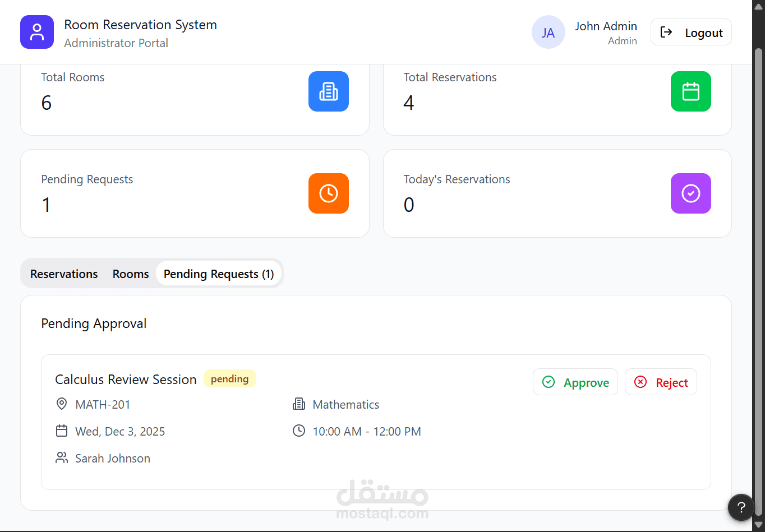The height and width of the screenshot is (532, 765).
Task: Click the purple user logo icon
Action: point(37,32)
